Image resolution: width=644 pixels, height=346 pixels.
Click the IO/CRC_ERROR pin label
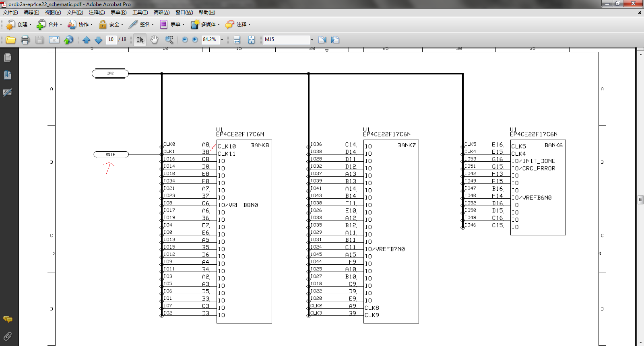click(533, 169)
